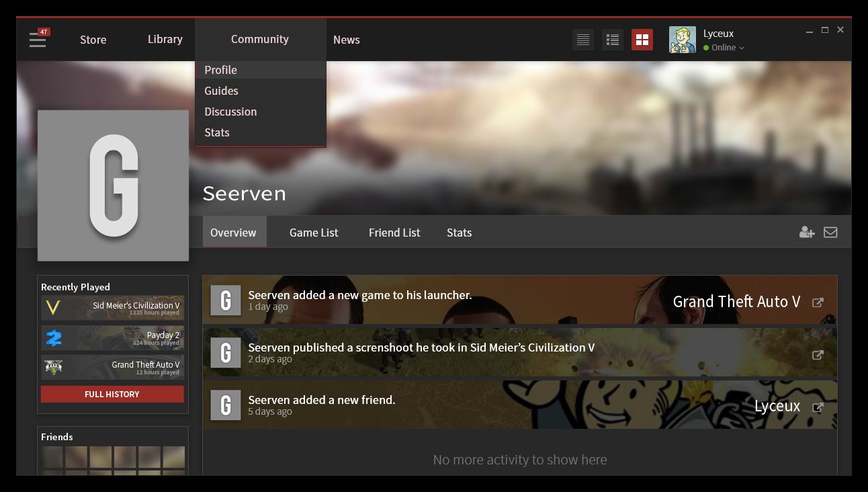
Task: Click the add friend icon
Action: coord(807,233)
